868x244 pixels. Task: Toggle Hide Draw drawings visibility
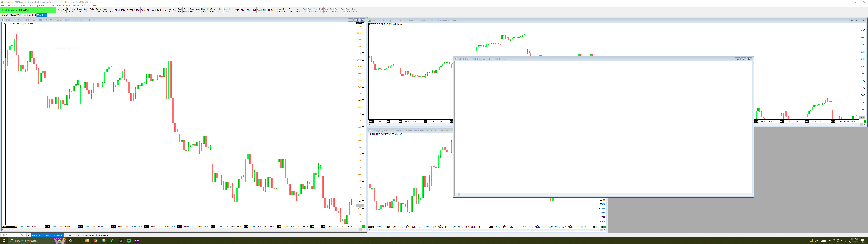[203, 11]
